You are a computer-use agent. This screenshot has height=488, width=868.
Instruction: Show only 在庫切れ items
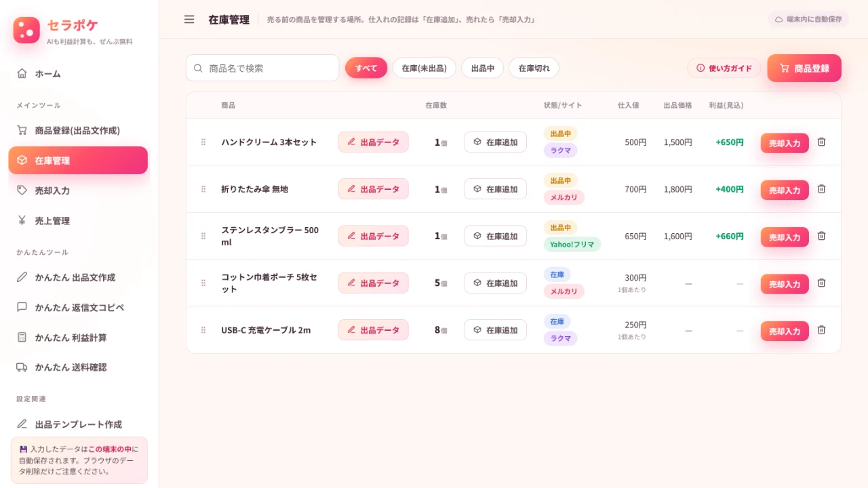click(x=534, y=68)
